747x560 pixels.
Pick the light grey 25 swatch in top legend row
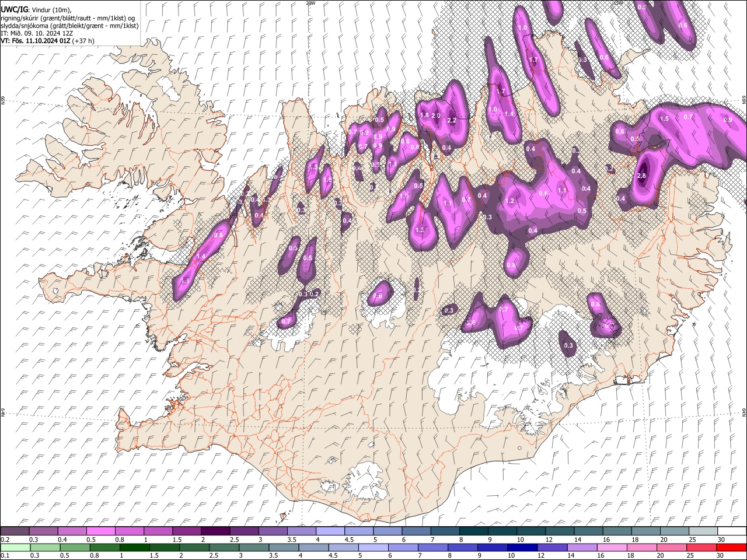703,531
